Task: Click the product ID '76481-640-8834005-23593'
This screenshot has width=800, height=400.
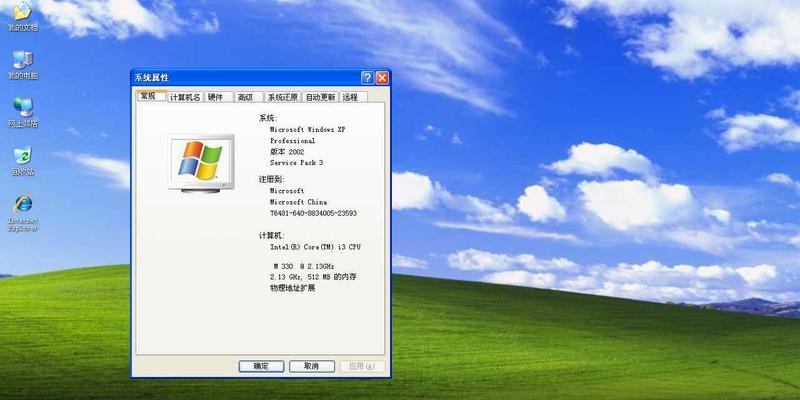Action: click(313, 213)
